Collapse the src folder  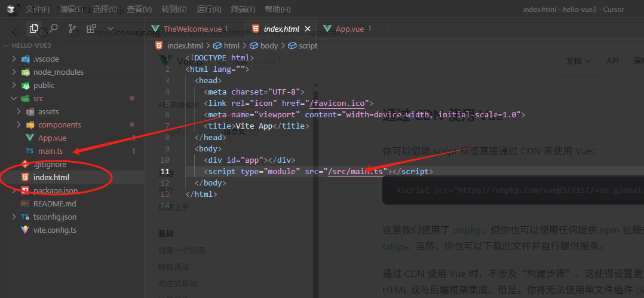pyautogui.click(x=14, y=98)
